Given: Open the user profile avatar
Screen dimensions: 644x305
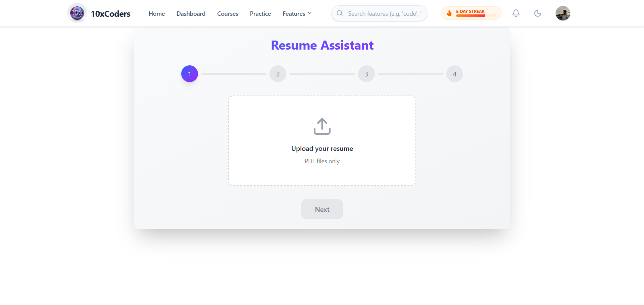Looking at the screenshot, I should 563,13.
